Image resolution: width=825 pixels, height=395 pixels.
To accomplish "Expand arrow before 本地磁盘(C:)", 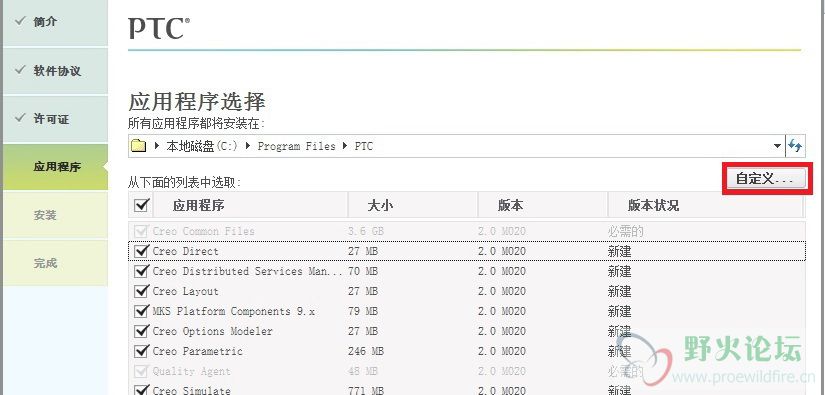I will point(157,146).
